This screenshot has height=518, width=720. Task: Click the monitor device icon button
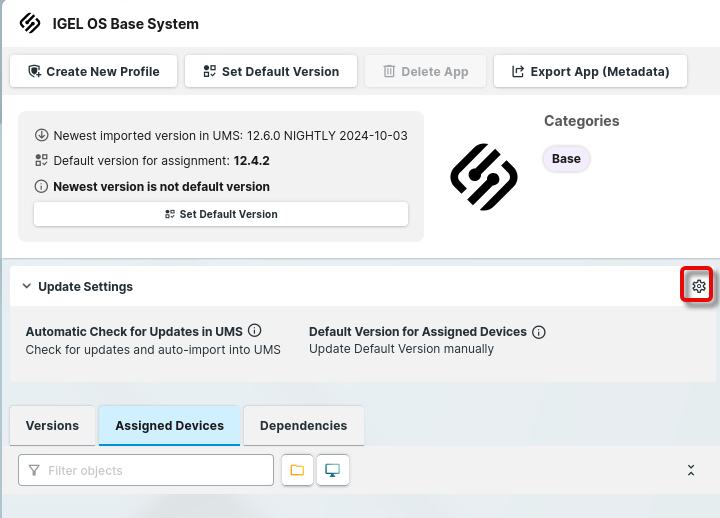coord(333,470)
